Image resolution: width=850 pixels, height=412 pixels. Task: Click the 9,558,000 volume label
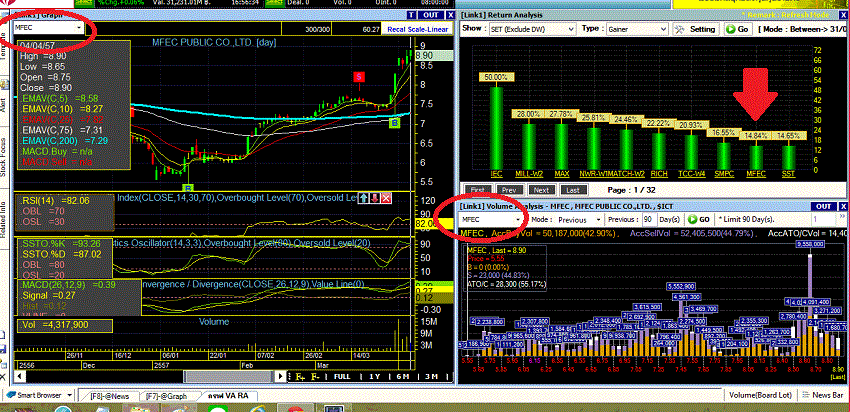click(x=810, y=244)
